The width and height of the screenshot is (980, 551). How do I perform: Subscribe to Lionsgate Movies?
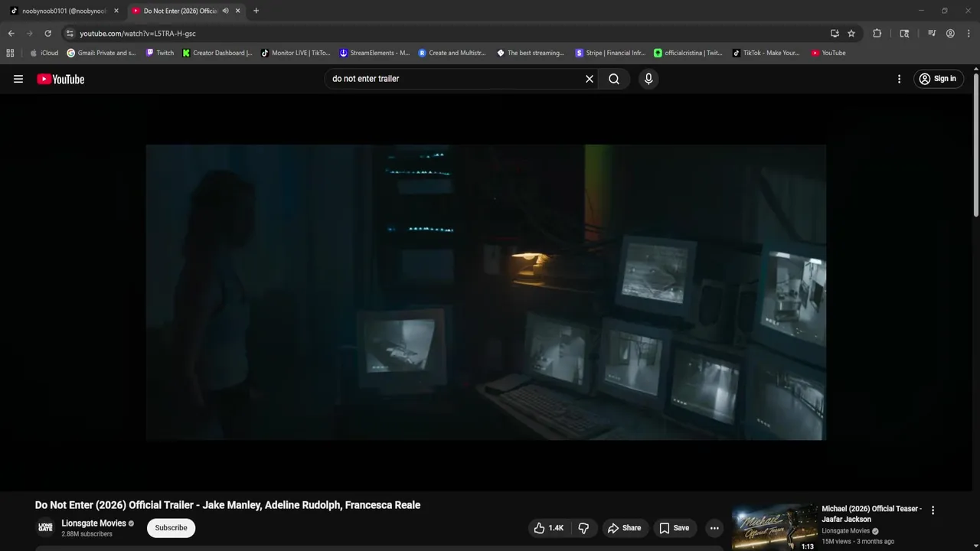171,528
